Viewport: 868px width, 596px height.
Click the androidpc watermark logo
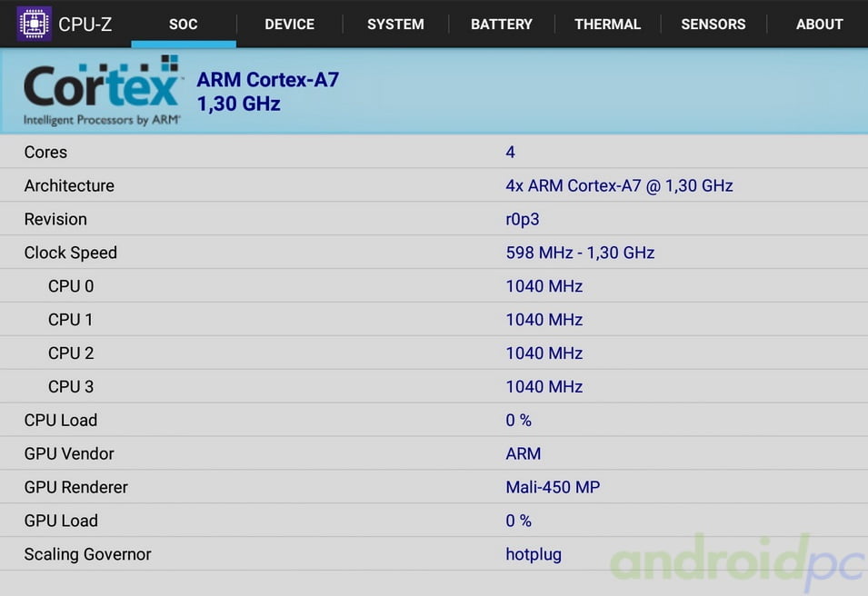click(736, 561)
